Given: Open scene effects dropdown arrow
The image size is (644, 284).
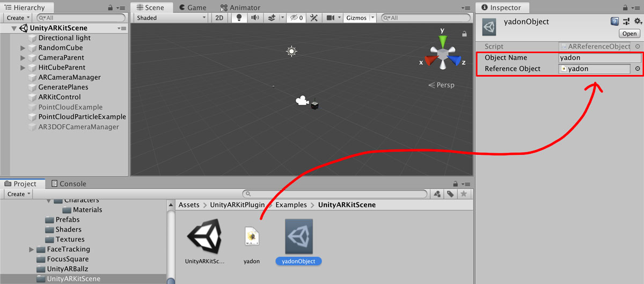Looking at the screenshot, I should coord(282,18).
